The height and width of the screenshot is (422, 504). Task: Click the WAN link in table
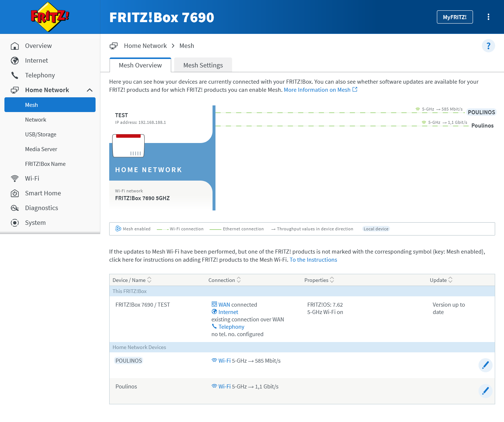pyautogui.click(x=224, y=304)
